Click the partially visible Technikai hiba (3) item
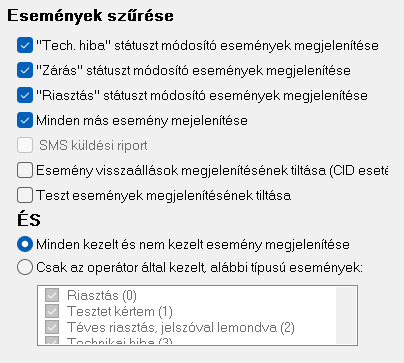404x363 pixels. 119,341
